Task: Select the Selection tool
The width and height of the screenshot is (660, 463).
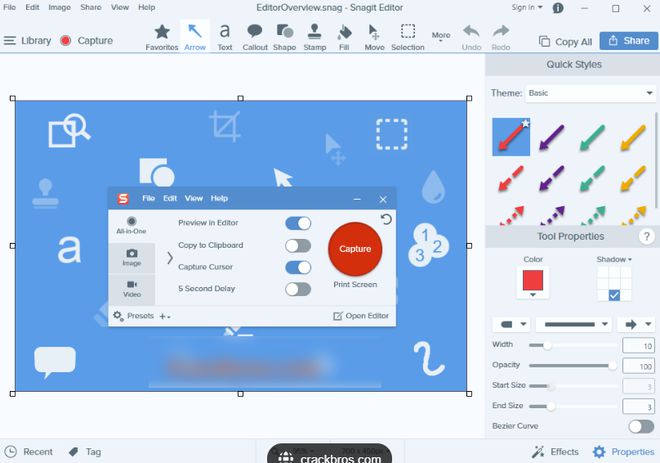Action: tap(407, 37)
